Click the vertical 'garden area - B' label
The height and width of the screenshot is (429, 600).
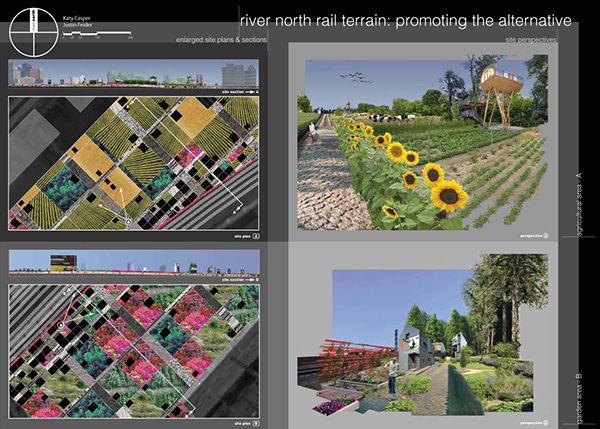(x=579, y=398)
